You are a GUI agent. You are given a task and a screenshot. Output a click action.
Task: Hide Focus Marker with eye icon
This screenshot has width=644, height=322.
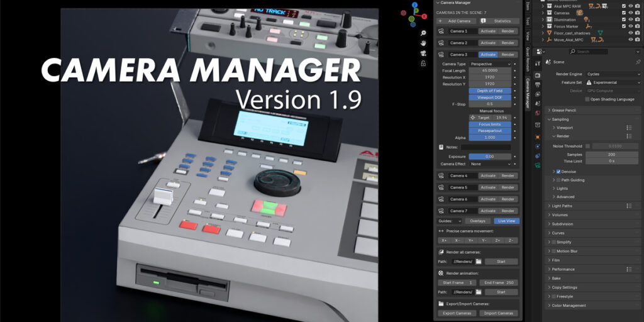(x=631, y=26)
